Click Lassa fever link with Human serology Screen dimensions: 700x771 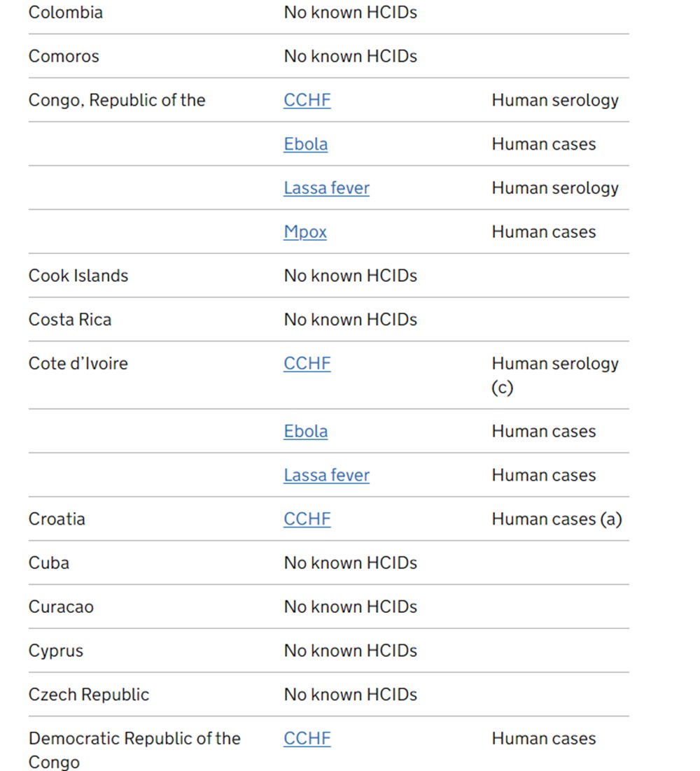pos(326,188)
